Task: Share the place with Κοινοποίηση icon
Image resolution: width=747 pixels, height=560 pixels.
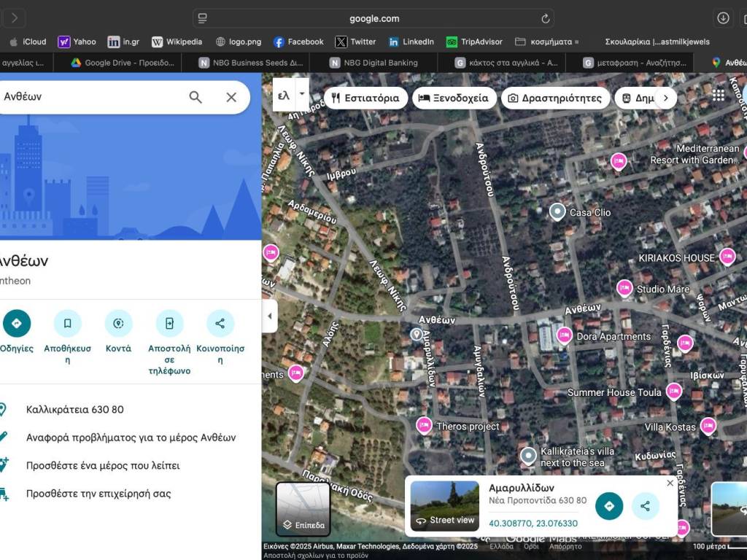Action: pos(220,324)
